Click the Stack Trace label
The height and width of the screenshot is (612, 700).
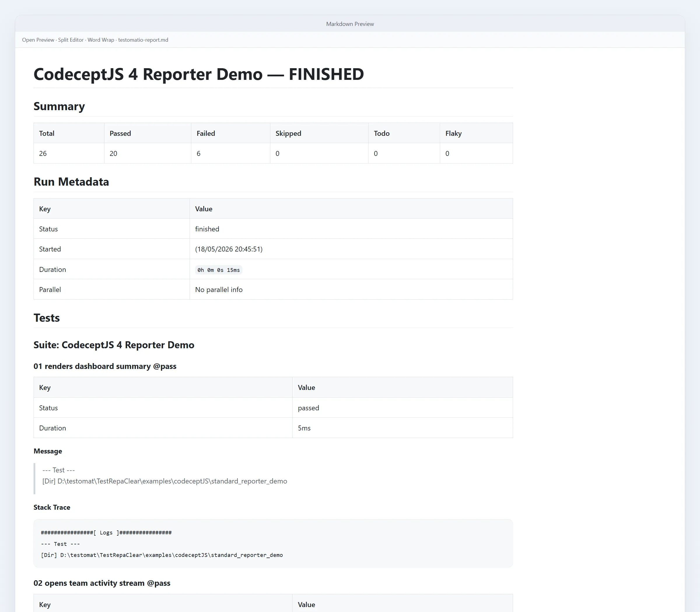[x=52, y=507]
